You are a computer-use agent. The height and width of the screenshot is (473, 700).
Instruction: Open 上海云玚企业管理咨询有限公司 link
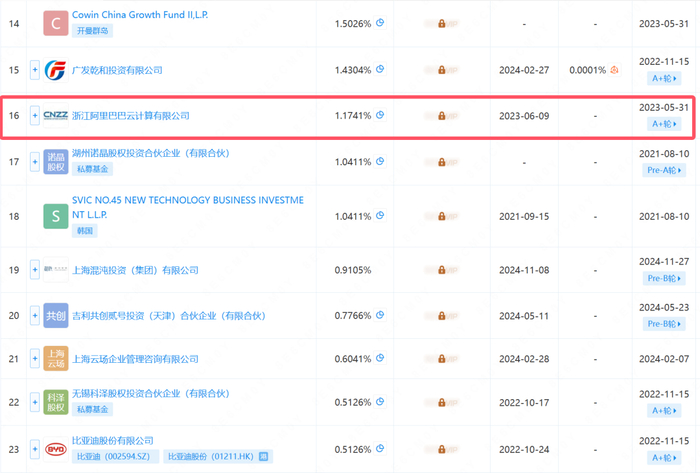pos(135,359)
